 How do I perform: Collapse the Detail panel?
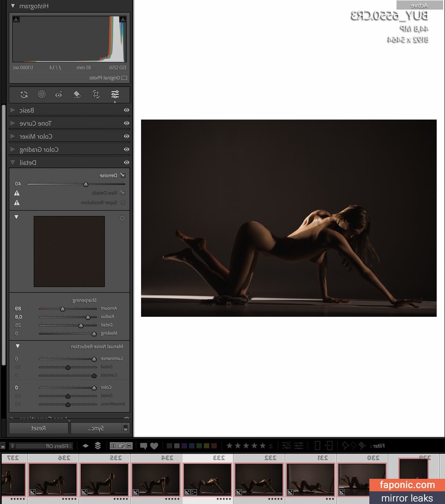coord(13,163)
